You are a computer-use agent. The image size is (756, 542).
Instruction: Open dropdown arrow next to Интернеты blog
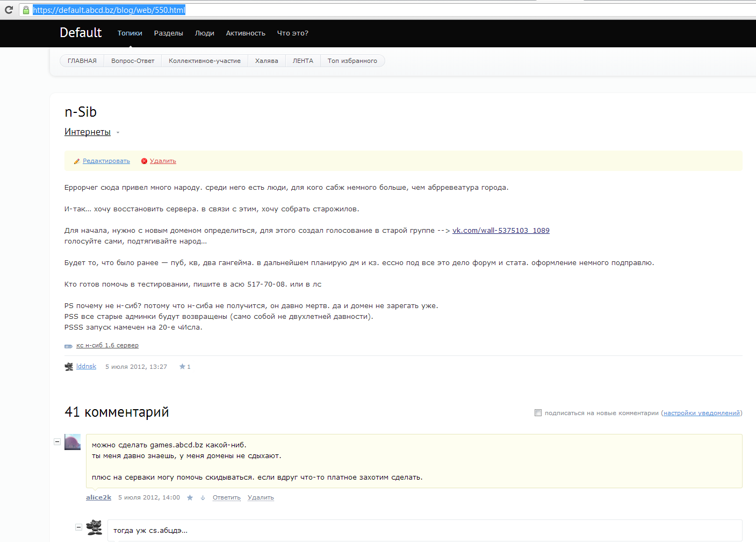(118, 133)
